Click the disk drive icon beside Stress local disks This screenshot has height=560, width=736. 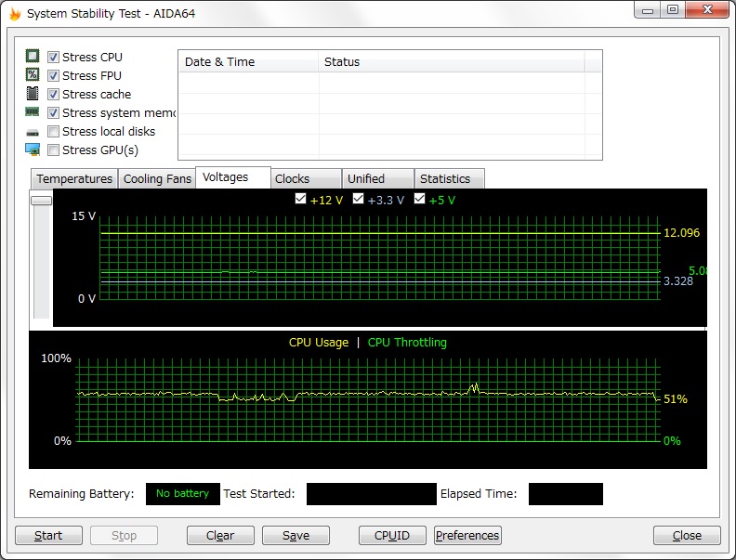tap(33, 132)
